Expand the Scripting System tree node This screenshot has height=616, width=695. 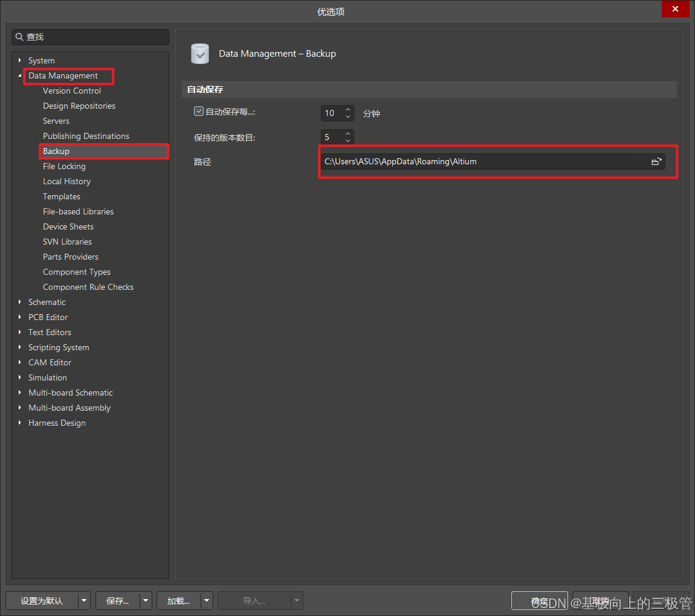click(19, 347)
